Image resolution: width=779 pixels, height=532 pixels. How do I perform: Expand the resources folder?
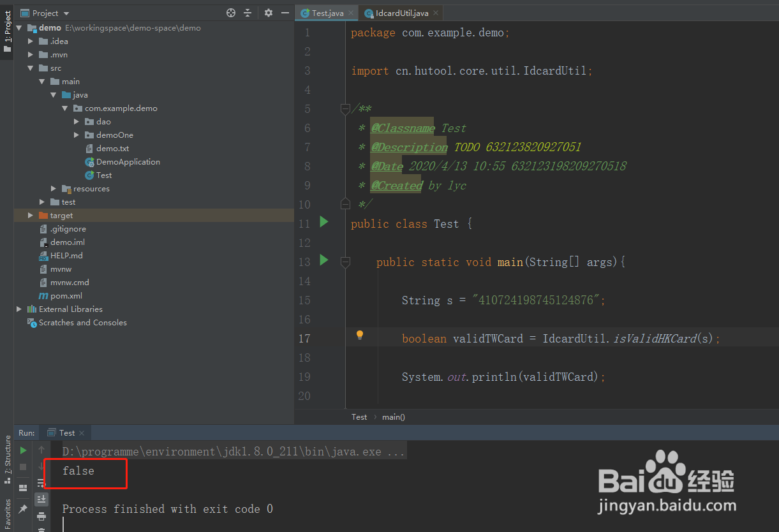tap(53, 189)
